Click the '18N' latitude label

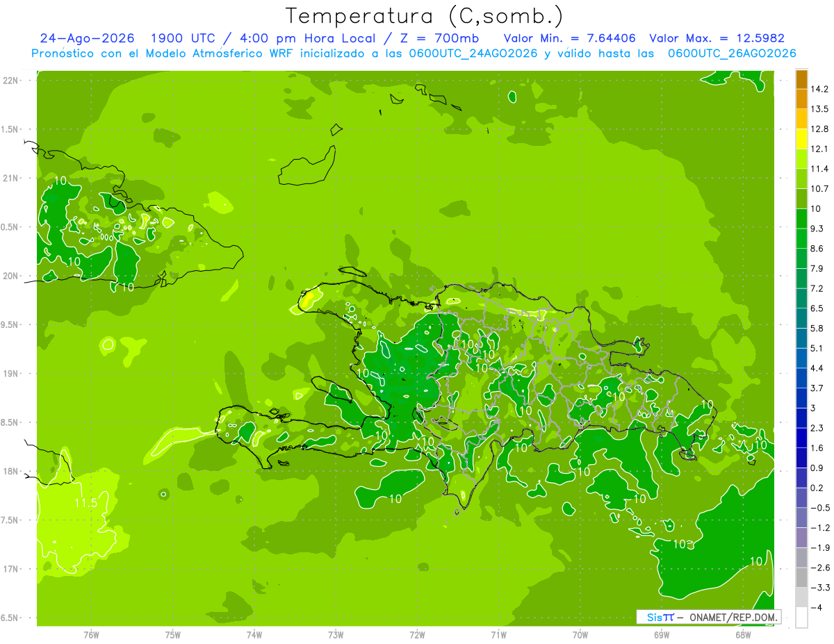[10, 471]
